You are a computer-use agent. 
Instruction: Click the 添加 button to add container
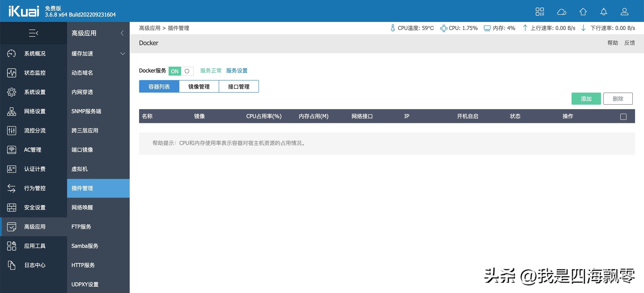click(x=586, y=98)
